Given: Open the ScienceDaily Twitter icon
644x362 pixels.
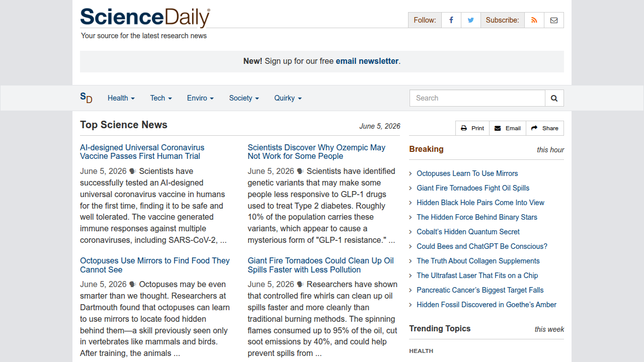Looking at the screenshot, I should tap(471, 20).
